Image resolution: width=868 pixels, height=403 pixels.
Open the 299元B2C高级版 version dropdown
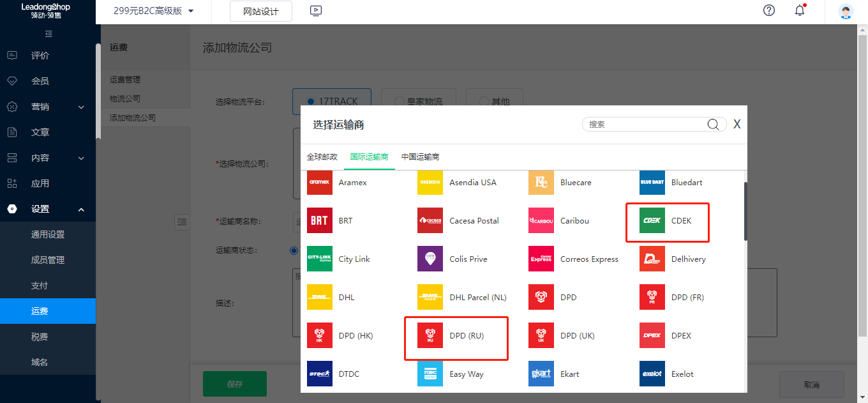153,11
